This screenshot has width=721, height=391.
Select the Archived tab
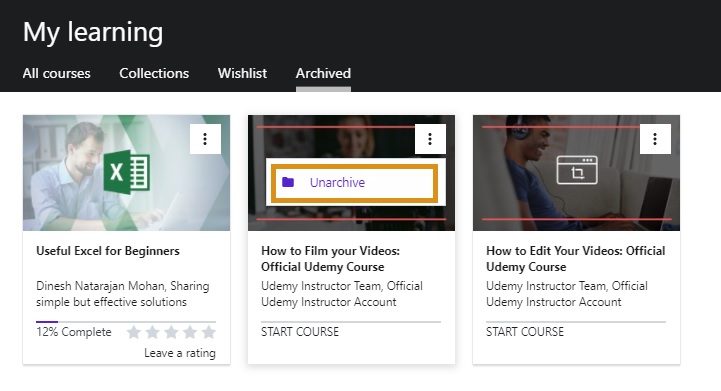pyautogui.click(x=323, y=74)
